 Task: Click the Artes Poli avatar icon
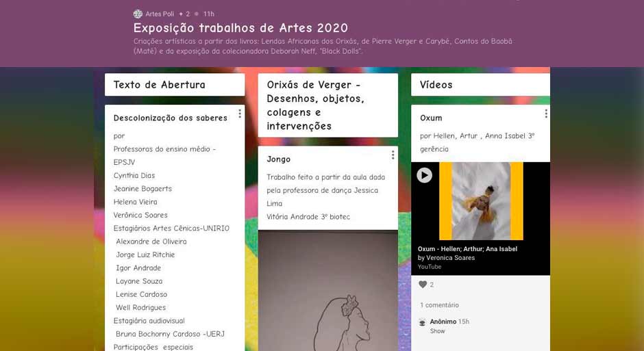138,14
